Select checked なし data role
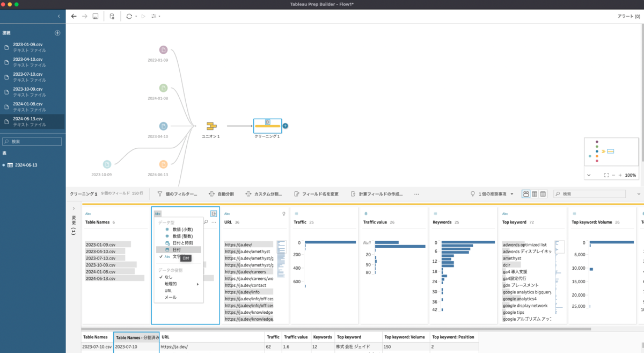The width and height of the screenshot is (644, 353). coord(179,277)
